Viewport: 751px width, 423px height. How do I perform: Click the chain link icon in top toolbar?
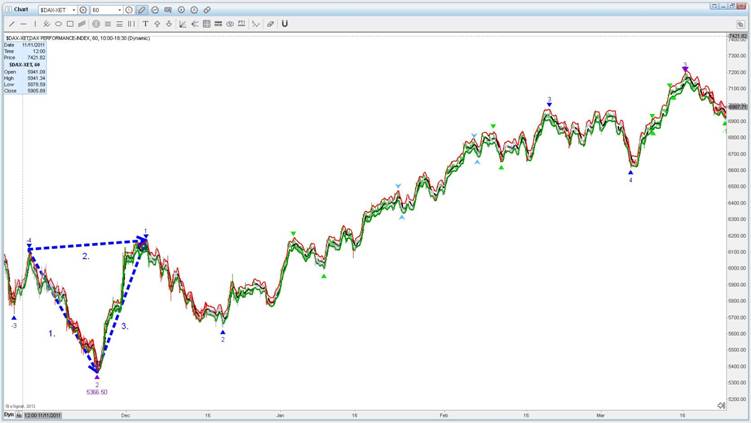click(206, 9)
